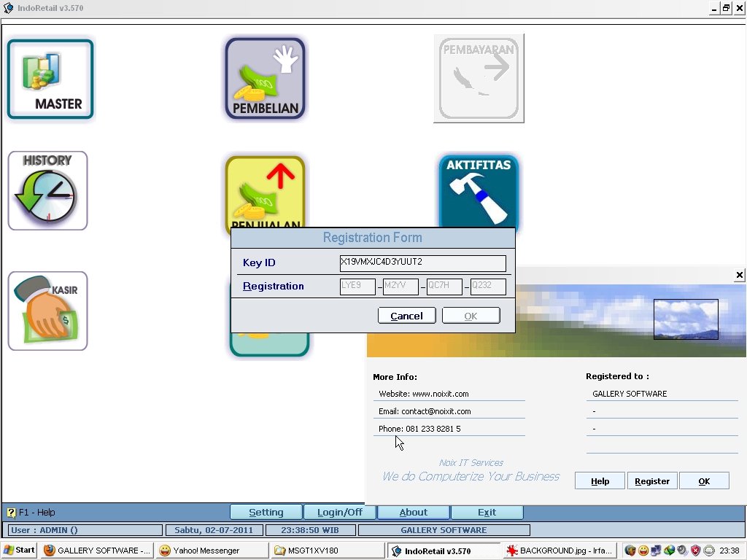Click the fourth registration field Q232

[488, 287]
